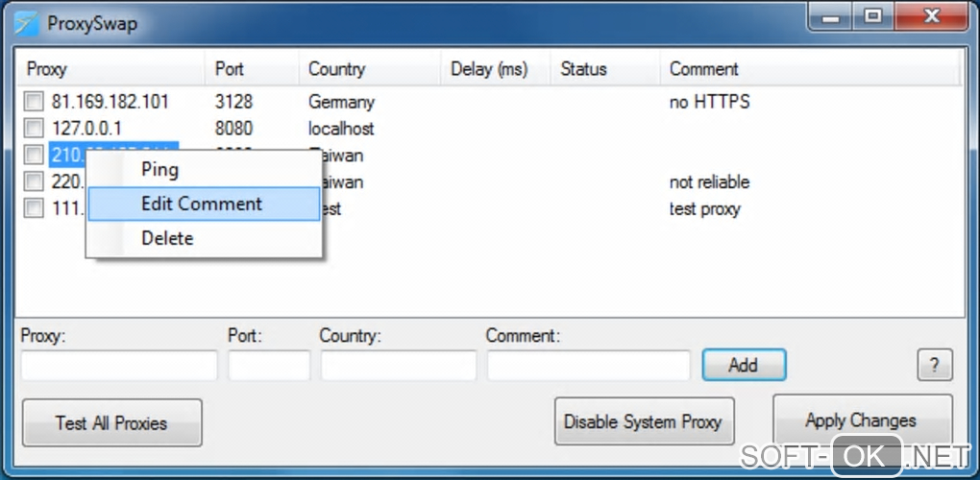Check the 81.169.182.101 proxy checkbox
Image resolution: width=980 pixels, height=480 pixels.
33,102
